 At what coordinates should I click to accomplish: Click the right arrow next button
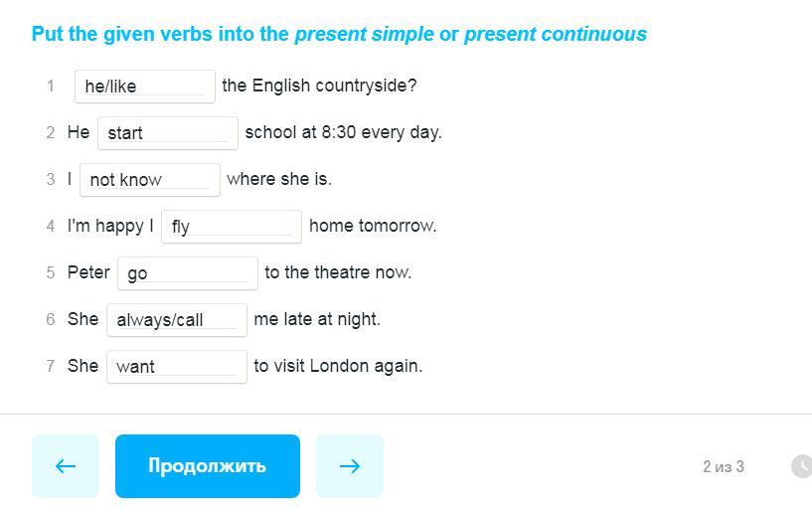point(350,465)
